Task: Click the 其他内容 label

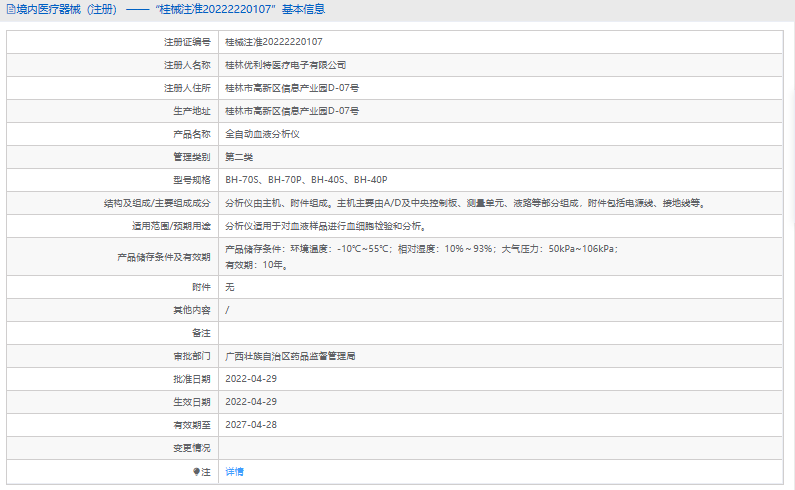Action: [192, 310]
